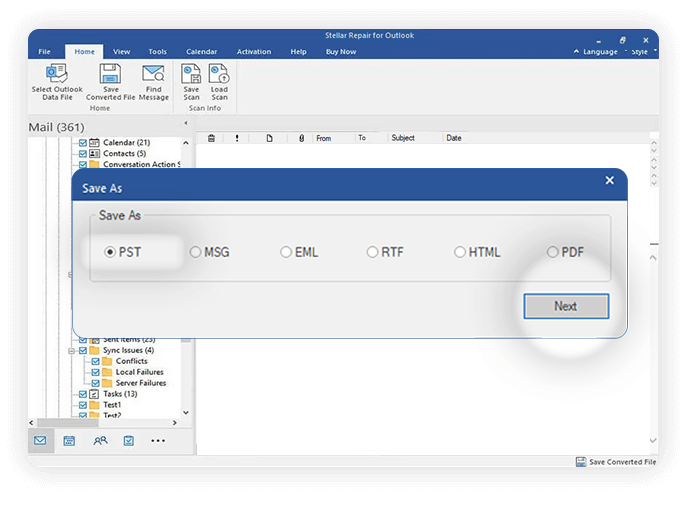Viewport: 699px width, 518px height.
Task: Choose the RTF radio button
Action: (x=372, y=252)
